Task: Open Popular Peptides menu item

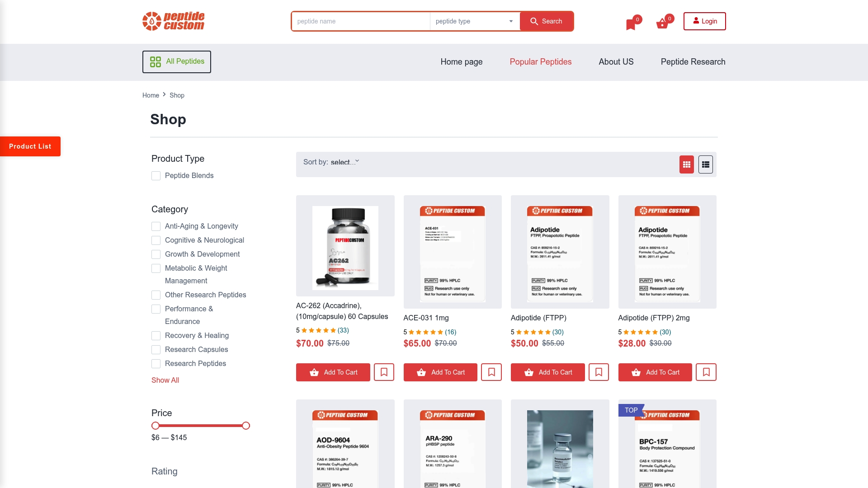Action: (541, 62)
